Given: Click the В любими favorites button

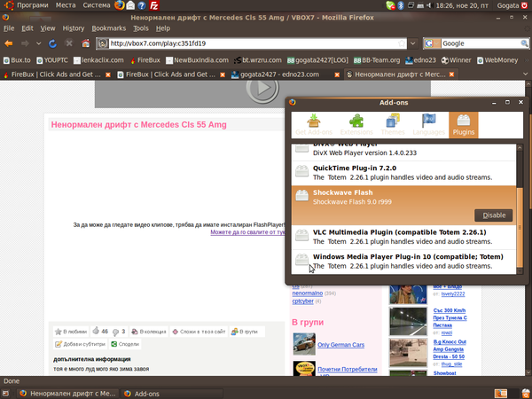Looking at the screenshot, I should tap(71, 332).
